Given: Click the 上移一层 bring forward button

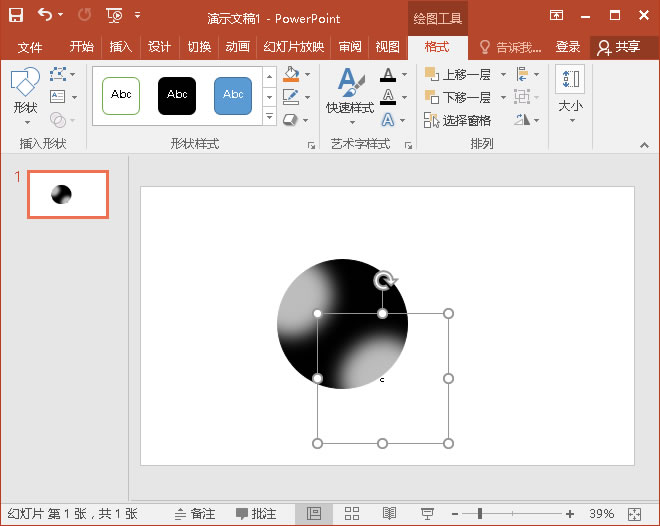Looking at the screenshot, I should pos(458,75).
